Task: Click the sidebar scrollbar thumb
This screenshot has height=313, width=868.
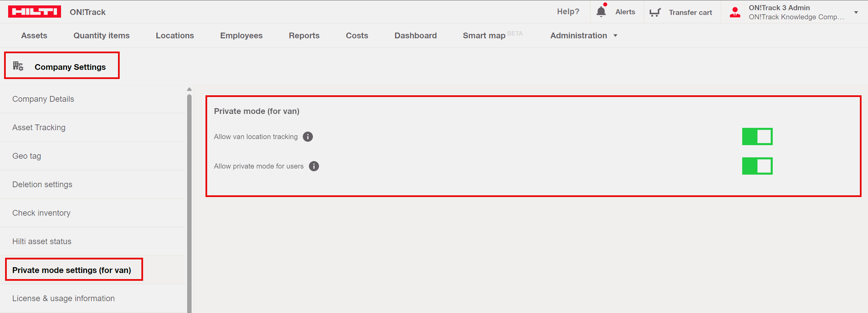Action: (x=189, y=203)
